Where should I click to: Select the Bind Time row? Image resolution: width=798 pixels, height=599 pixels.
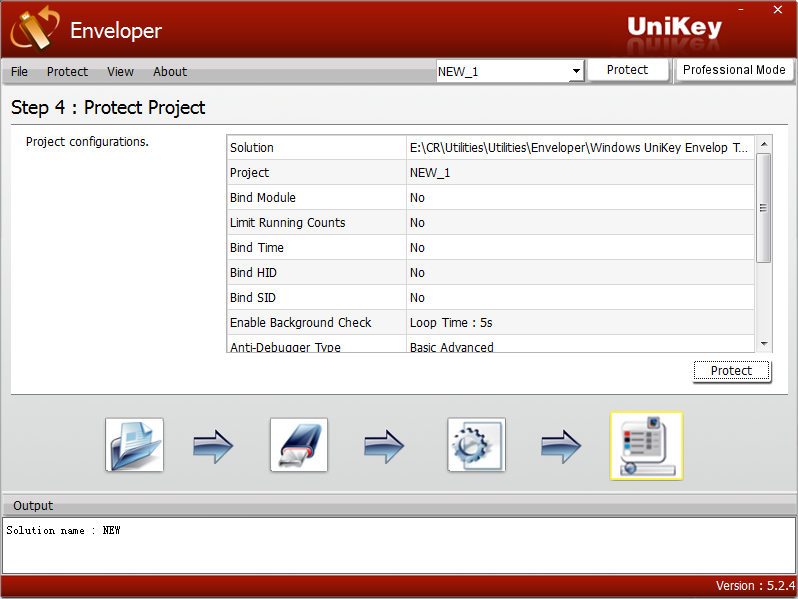(x=491, y=247)
